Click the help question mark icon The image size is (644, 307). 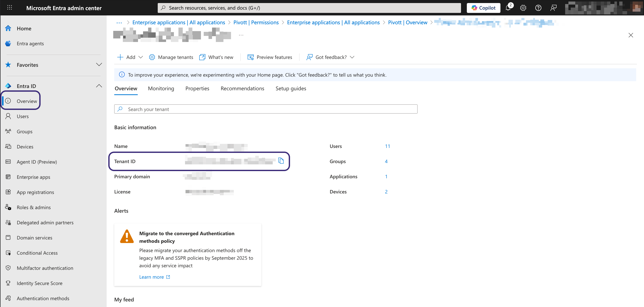click(538, 8)
